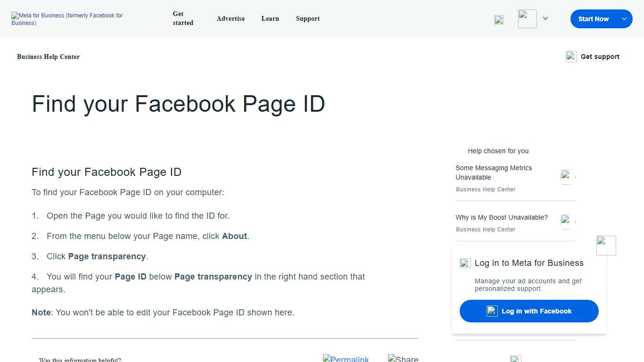The width and height of the screenshot is (644, 362).
Task: Click the Why is My Boost Unavailable article icon
Action: [x=566, y=220]
